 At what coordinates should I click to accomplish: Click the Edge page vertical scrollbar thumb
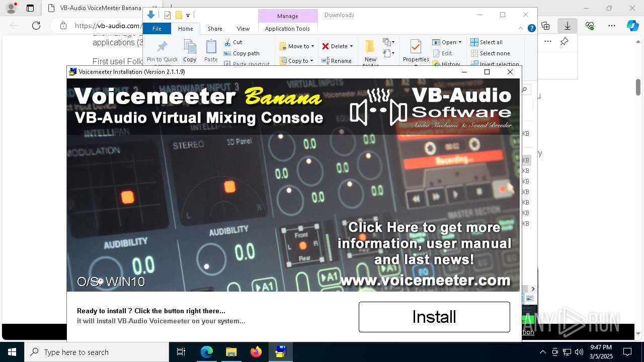[x=638, y=86]
